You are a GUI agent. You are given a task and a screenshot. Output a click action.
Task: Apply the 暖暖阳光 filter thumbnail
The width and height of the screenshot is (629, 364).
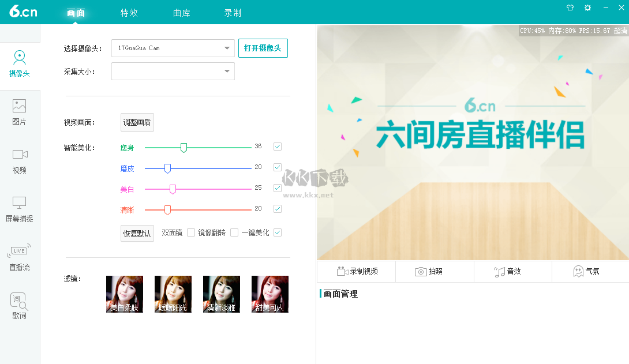pyautogui.click(x=173, y=294)
